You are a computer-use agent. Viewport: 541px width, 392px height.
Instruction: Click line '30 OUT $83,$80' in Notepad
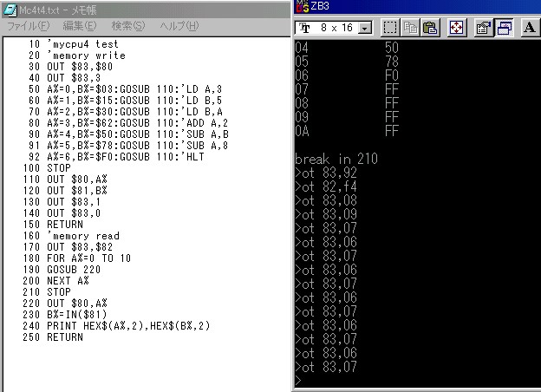pyautogui.click(x=71, y=67)
